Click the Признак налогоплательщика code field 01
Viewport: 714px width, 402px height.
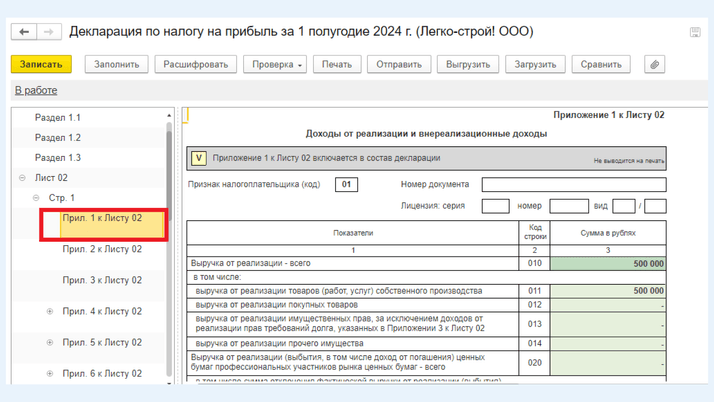click(x=347, y=184)
